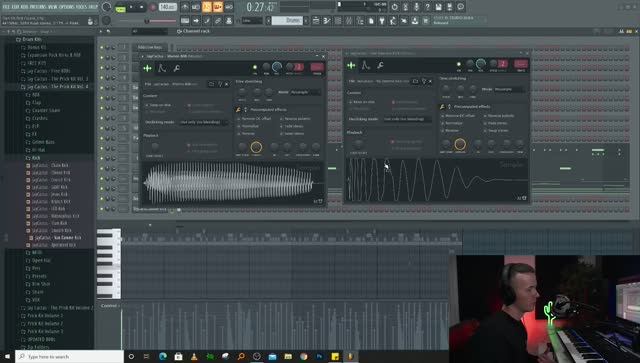Open time stretching Mode dropdown in right sampler
The image size is (640, 363).
(x=509, y=89)
